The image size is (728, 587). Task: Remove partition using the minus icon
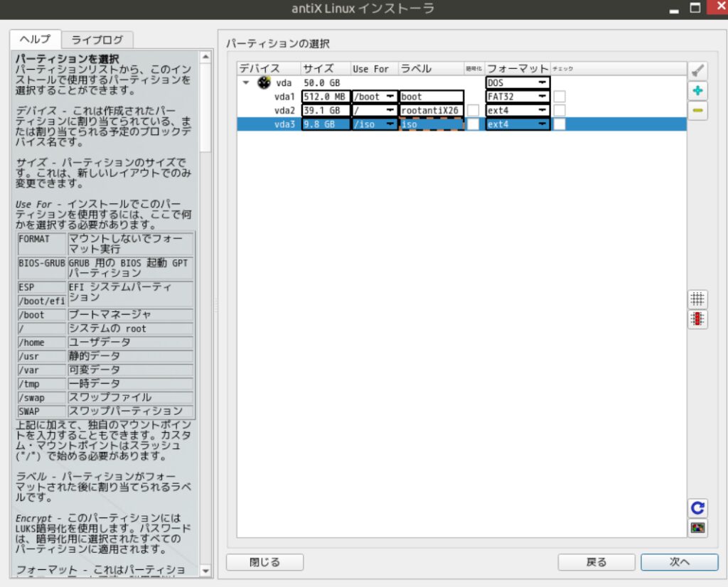tap(697, 111)
